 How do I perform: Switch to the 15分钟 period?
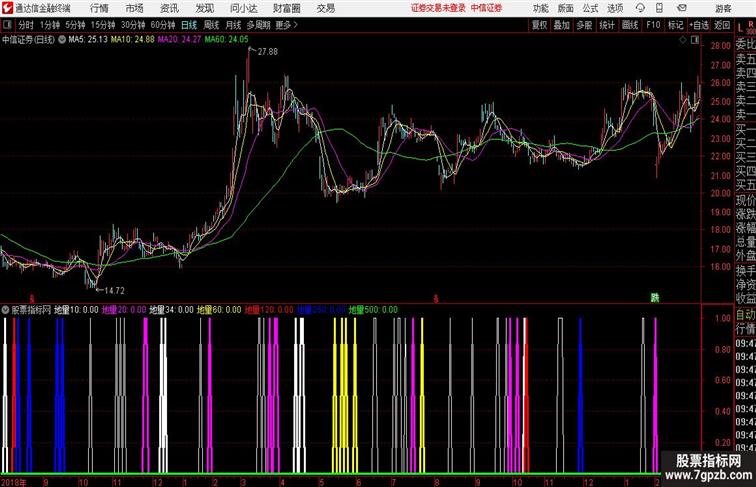(x=103, y=25)
